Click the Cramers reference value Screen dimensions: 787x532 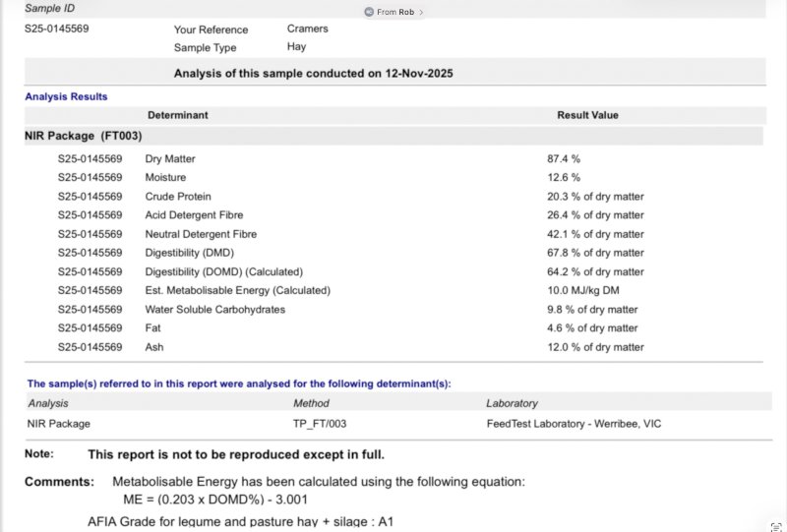click(x=307, y=29)
